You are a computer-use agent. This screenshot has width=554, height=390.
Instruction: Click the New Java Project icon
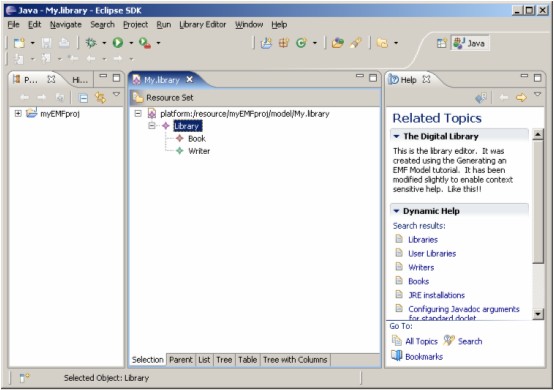pyautogui.click(x=266, y=43)
